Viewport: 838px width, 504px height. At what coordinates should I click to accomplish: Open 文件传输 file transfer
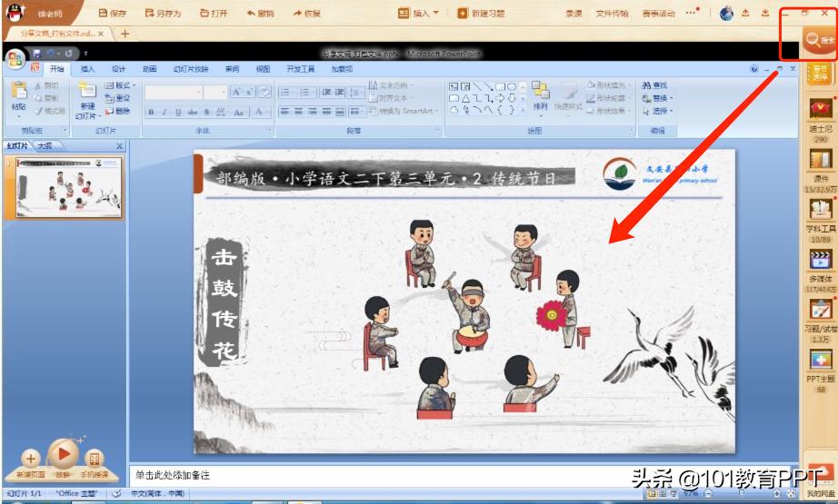coord(612,14)
